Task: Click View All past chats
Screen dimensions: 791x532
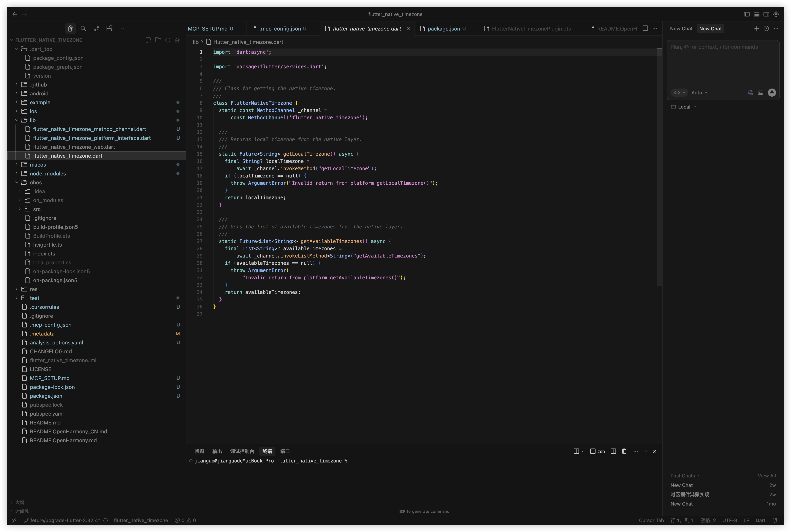Action: [x=767, y=476]
